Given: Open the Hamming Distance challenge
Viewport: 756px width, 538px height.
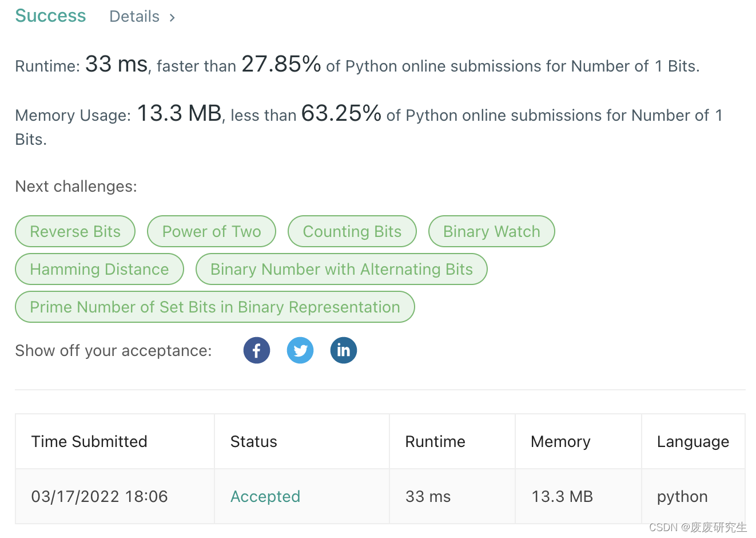Looking at the screenshot, I should pyautogui.click(x=99, y=269).
